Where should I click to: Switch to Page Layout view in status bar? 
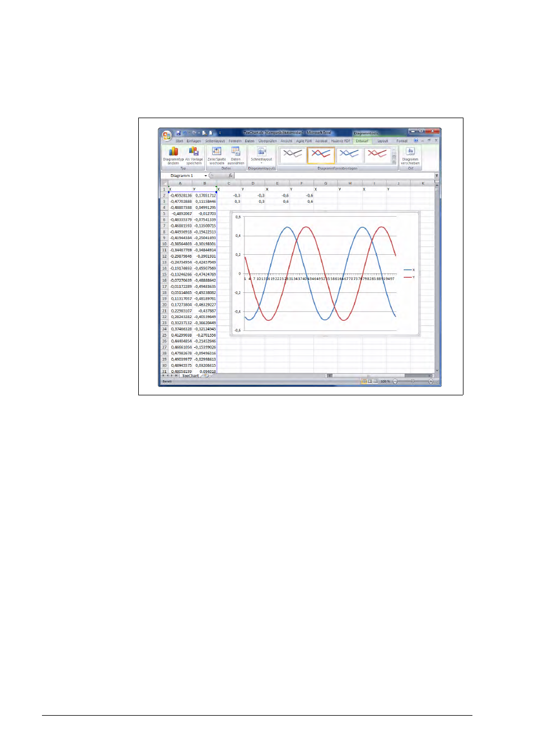370,381
